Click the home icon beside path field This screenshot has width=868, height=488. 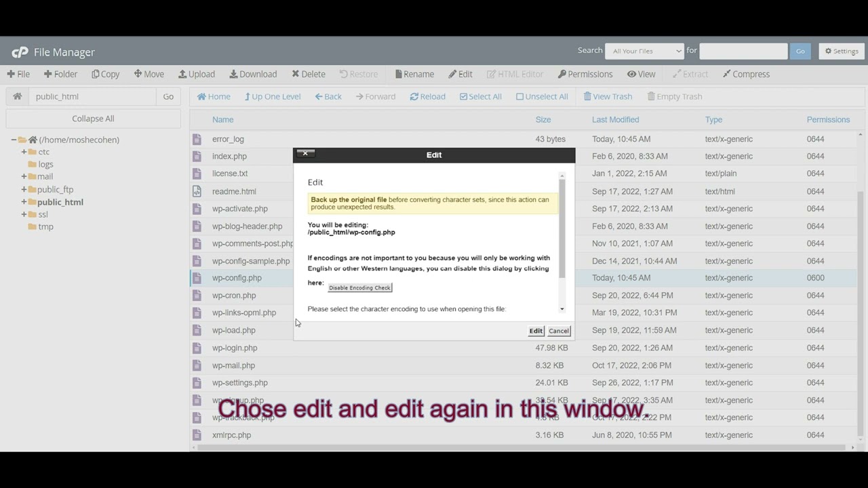click(18, 96)
